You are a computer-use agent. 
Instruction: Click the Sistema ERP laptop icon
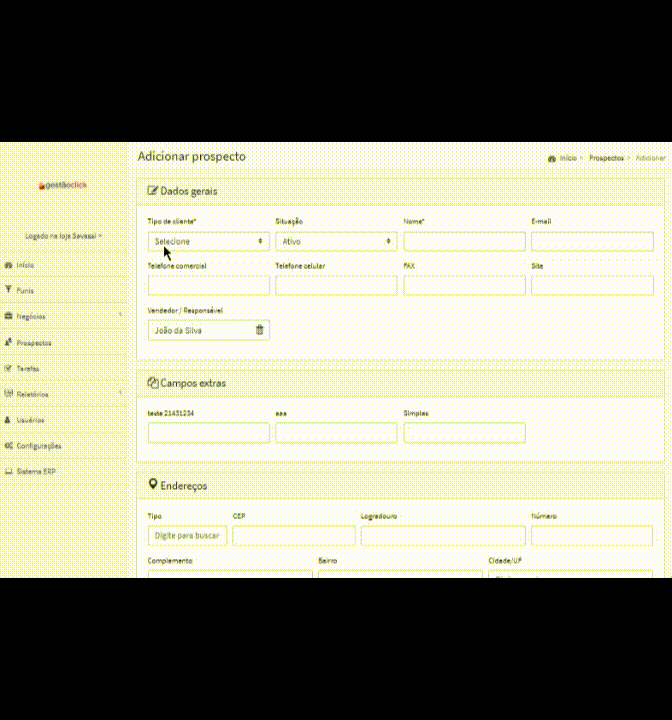pos(9,471)
